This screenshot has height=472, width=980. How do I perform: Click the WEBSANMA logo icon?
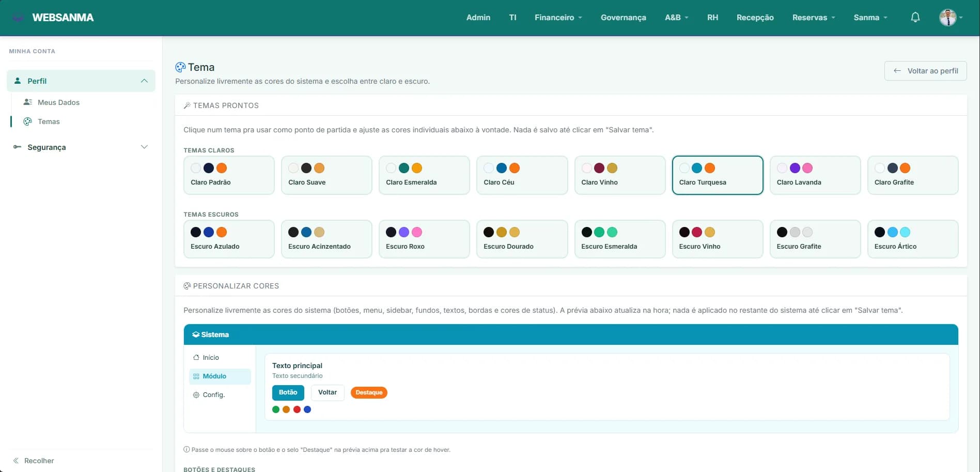pyautogui.click(x=18, y=18)
